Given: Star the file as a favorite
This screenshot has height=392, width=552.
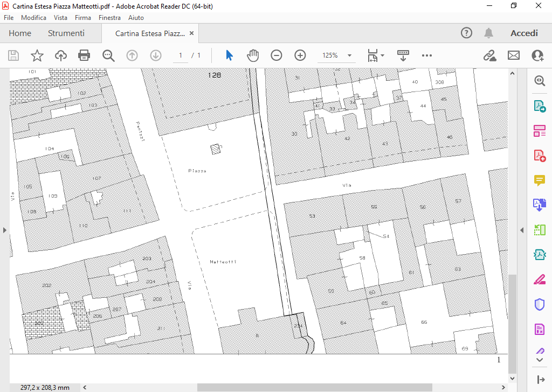Looking at the screenshot, I should coord(37,55).
